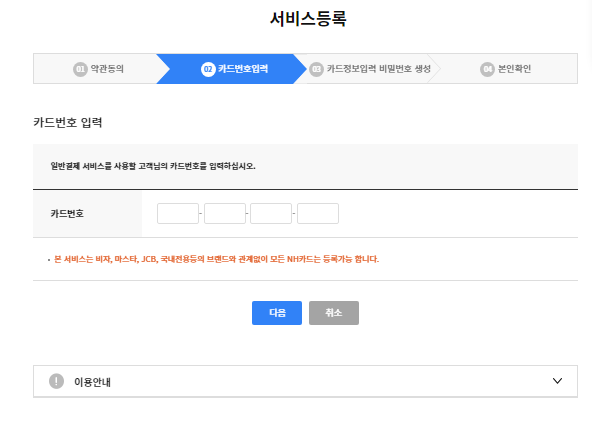This screenshot has height=422, width=592.
Task: Click the 카드번호 입력 section heading
Action: [x=68, y=122]
